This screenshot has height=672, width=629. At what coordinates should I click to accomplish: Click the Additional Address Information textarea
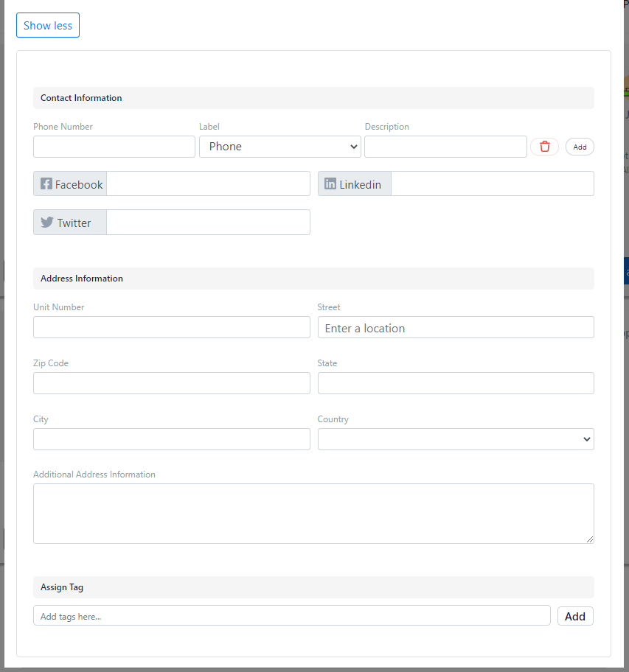(313, 514)
